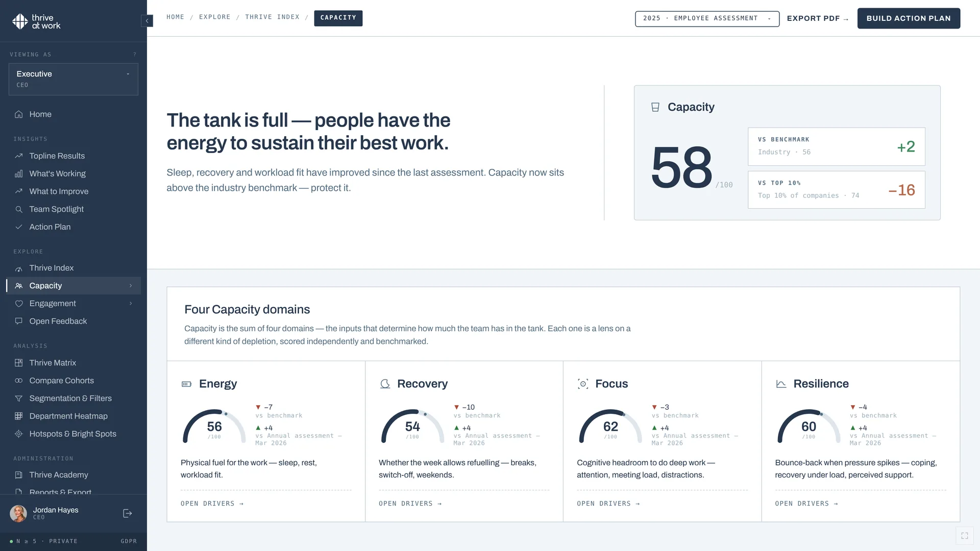Click the Home house icon in sidebar

pos(19,114)
